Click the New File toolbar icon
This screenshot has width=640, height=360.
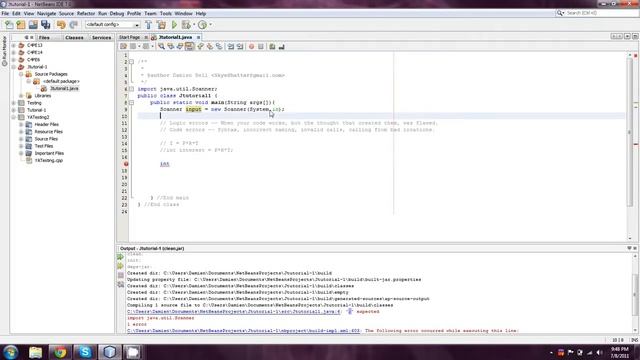pos(9,25)
